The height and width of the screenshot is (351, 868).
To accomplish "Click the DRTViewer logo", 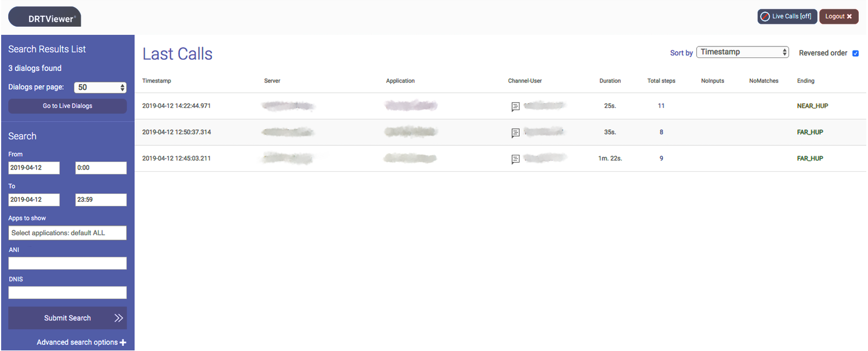I will pos(44,16).
